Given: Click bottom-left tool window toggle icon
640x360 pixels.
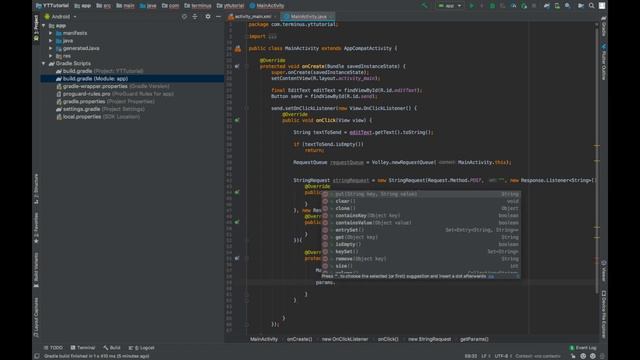Looking at the screenshot, I should click(x=37, y=356).
